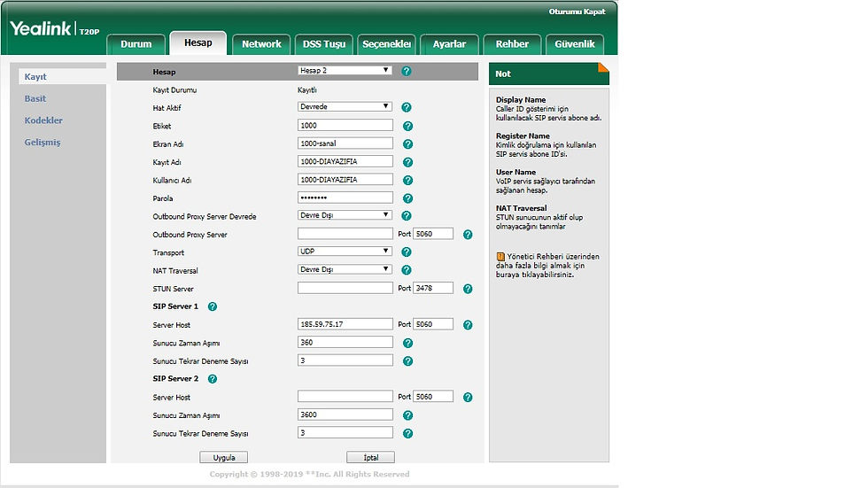868x488 pixels.
Task: Open Gelişmiş in the sidebar
Action: (43, 143)
